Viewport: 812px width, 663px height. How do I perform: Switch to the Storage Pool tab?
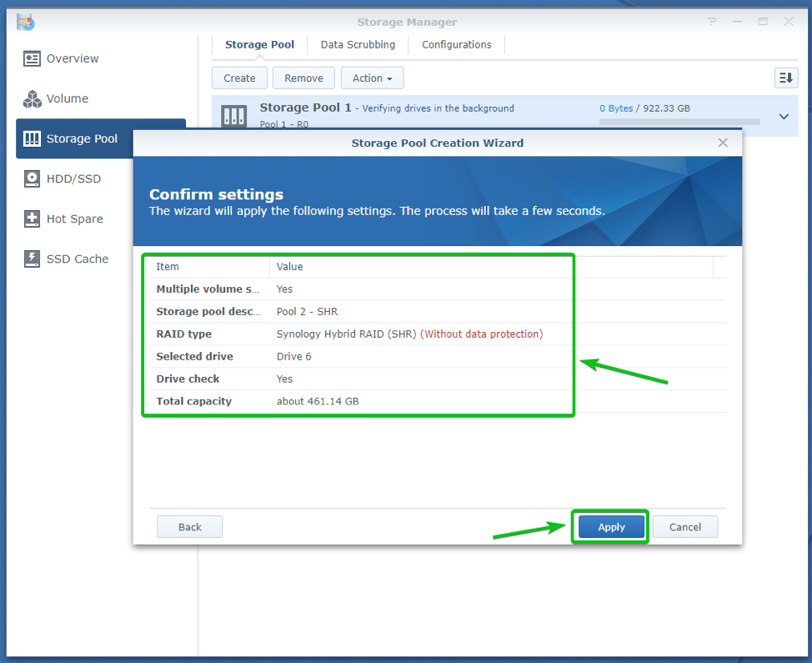(259, 44)
